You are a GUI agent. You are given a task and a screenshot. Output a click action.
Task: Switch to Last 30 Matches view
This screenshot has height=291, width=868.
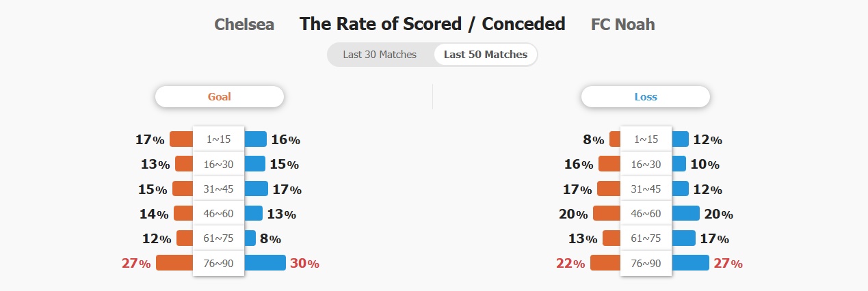[380, 55]
